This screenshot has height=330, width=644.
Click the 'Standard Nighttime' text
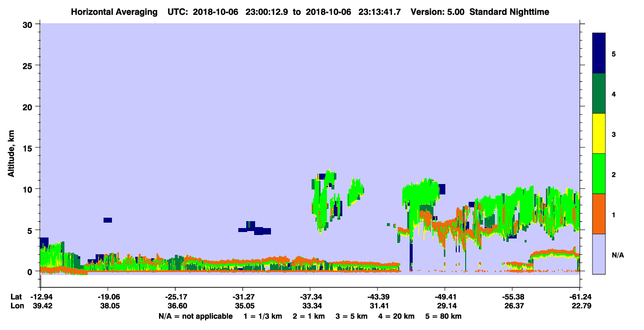509,12
